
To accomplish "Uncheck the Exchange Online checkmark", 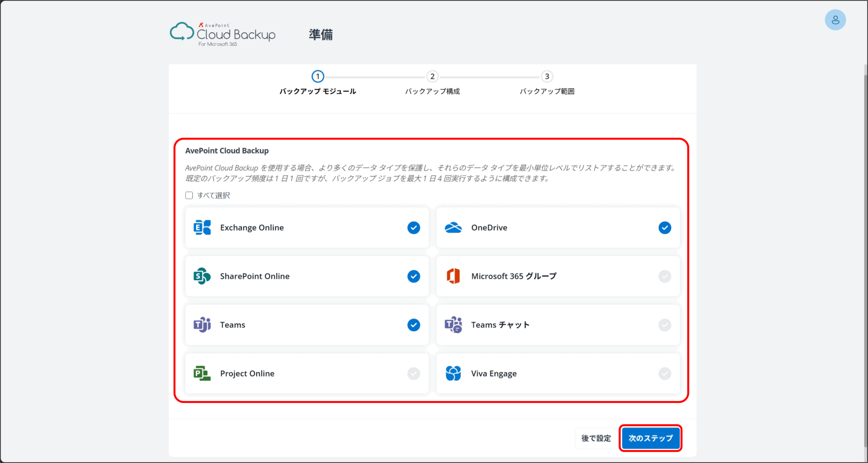I will coord(414,228).
